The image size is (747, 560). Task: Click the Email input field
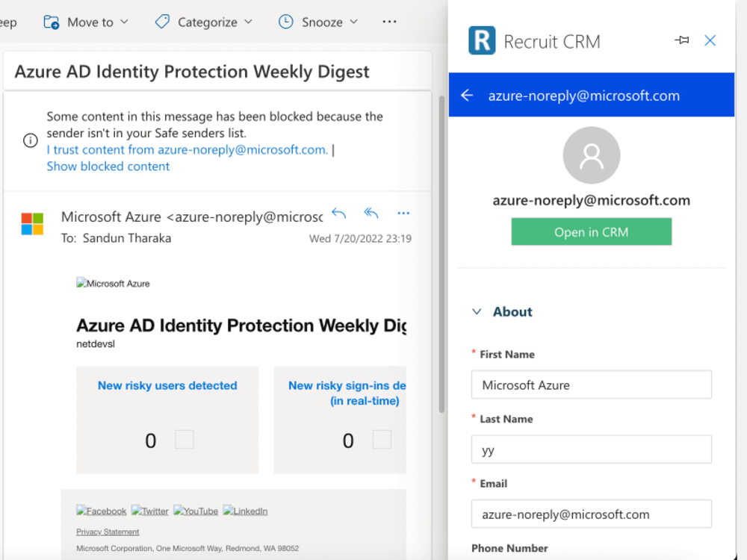pos(591,514)
